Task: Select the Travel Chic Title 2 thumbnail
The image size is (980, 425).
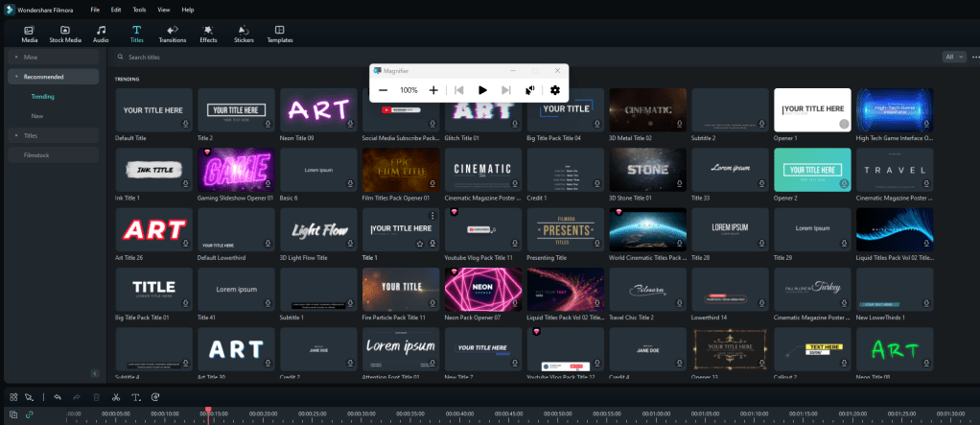Action: point(647,290)
